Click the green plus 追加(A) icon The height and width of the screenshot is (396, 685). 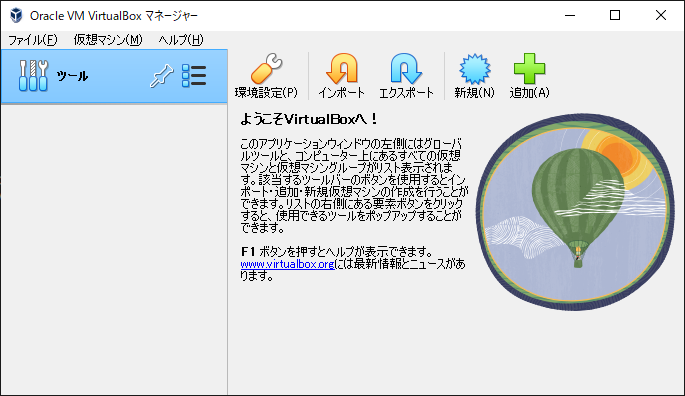coord(529,69)
